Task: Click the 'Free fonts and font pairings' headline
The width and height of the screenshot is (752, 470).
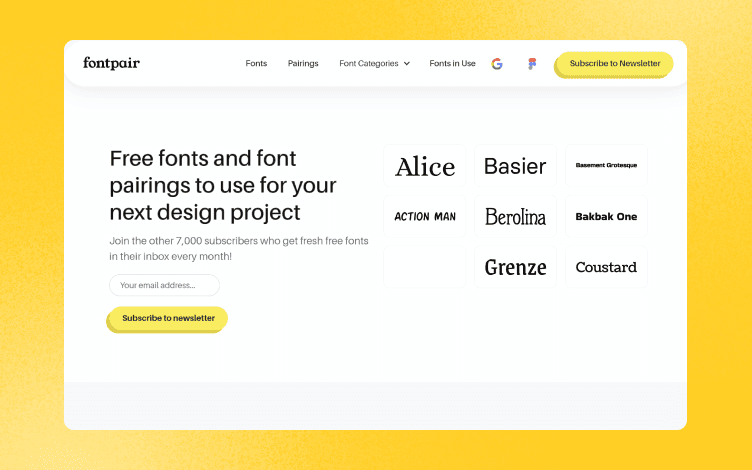Action: pyautogui.click(x=223, y=185)
